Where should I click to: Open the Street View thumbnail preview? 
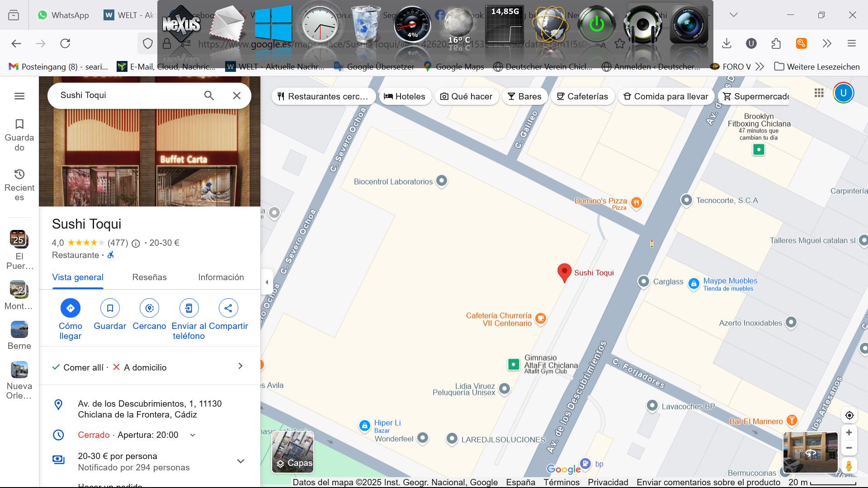coord(810,452)
